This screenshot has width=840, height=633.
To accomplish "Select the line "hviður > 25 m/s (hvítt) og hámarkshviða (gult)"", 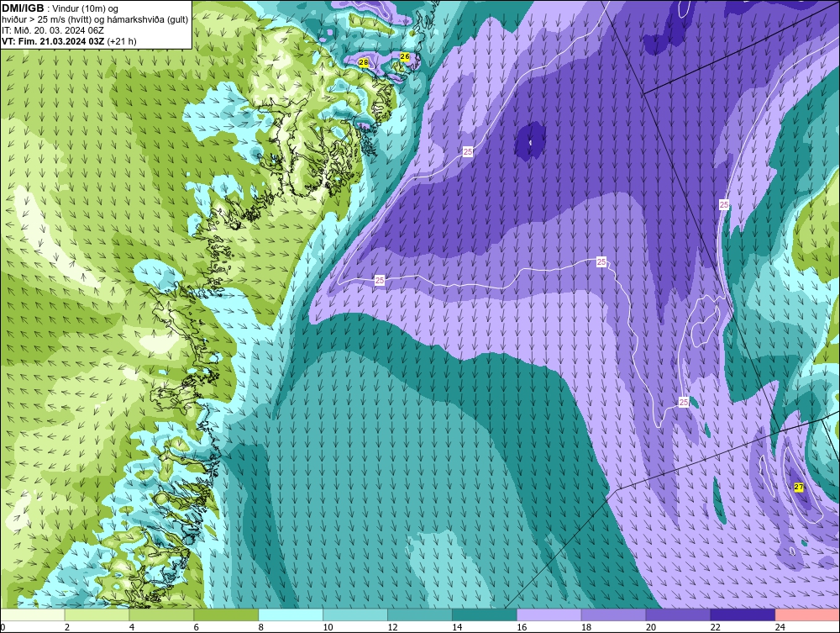I will tap(95, 20).
